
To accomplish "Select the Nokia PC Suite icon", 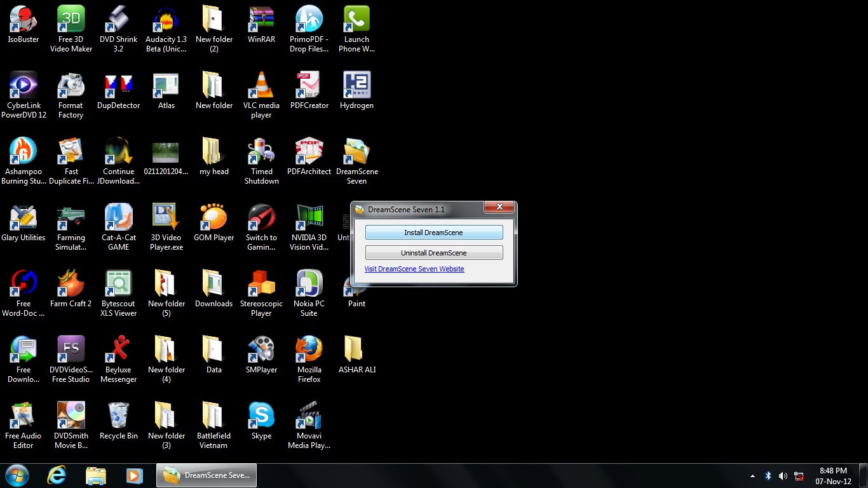I will click(309, 294).
